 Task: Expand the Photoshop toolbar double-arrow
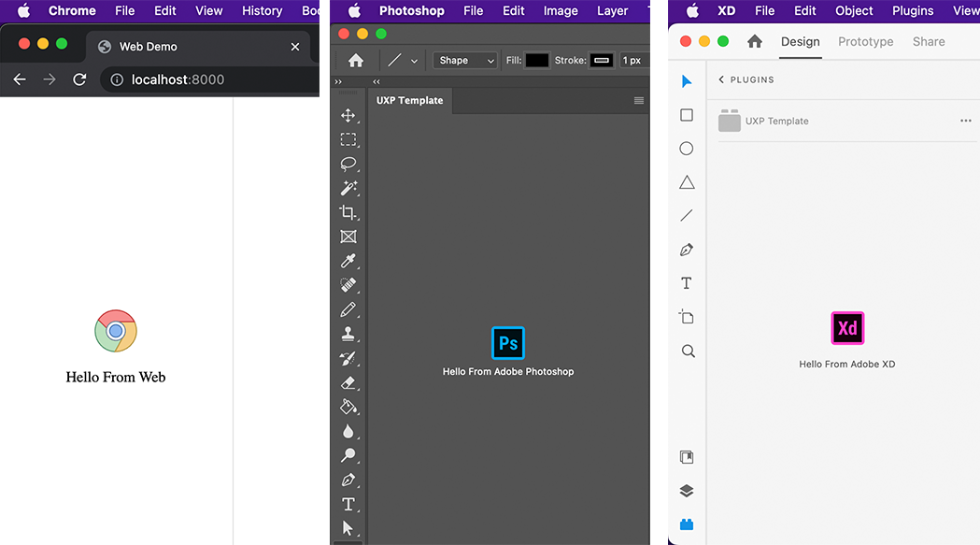(x=338, y=82)
